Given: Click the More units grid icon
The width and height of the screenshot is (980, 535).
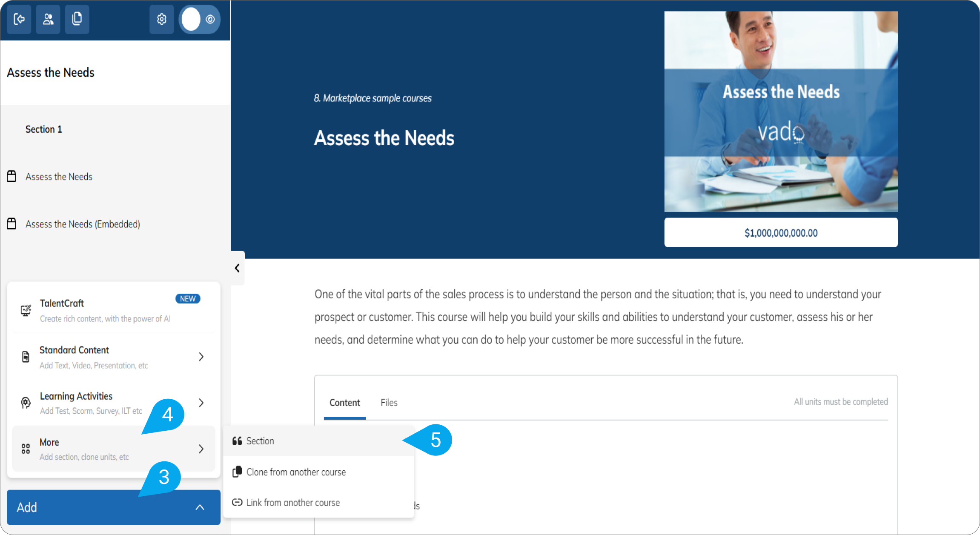Looking at the screenshot, I should (x=25, y=448).
